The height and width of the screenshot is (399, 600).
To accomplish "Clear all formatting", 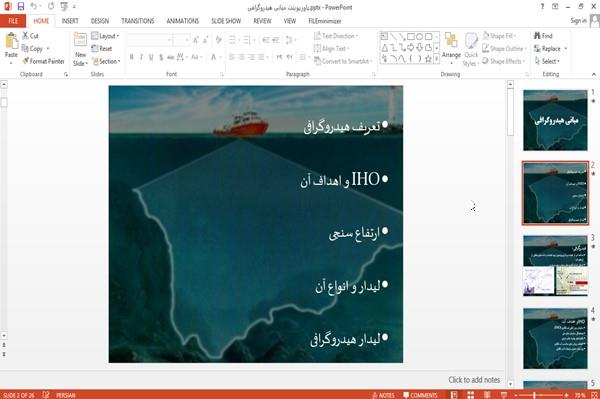I will pos(218,40).
